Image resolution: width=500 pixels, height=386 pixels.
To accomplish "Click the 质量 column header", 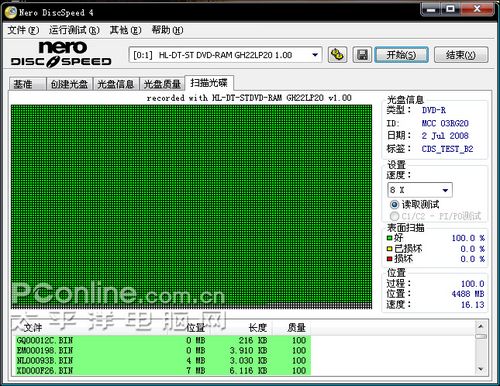I will click(292, 328).
